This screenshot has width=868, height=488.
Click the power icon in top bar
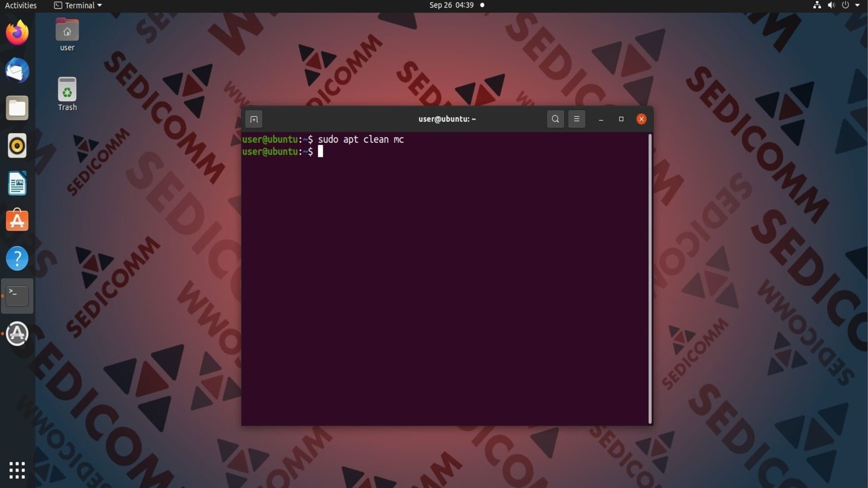click(x=845, y=5)
